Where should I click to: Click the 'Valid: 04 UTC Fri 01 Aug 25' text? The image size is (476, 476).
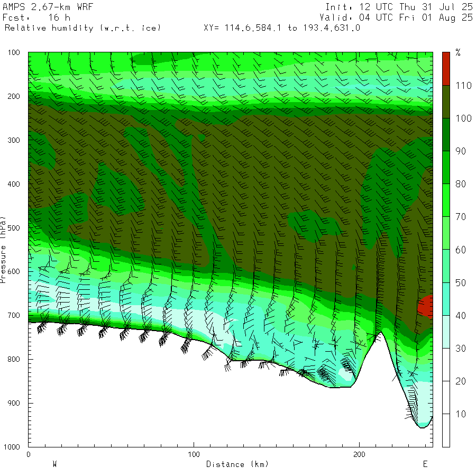point(396,17)
